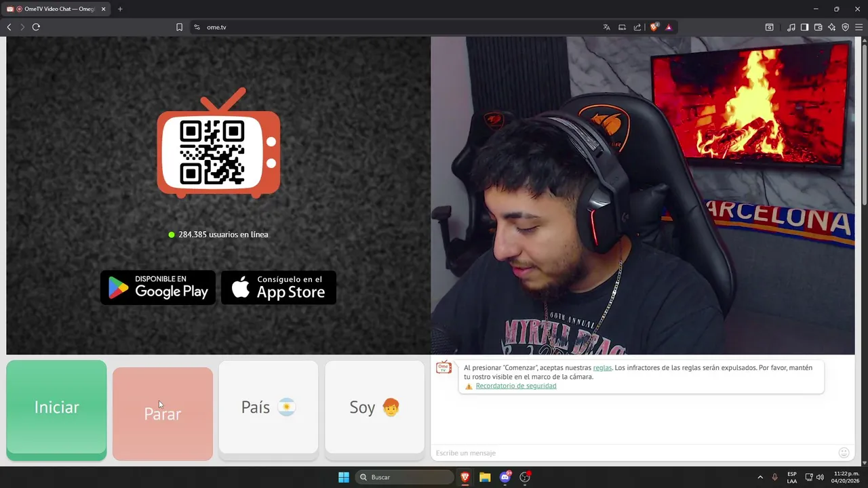
Task: Open File Explorer from the taskbar
Action: [485, 477]
